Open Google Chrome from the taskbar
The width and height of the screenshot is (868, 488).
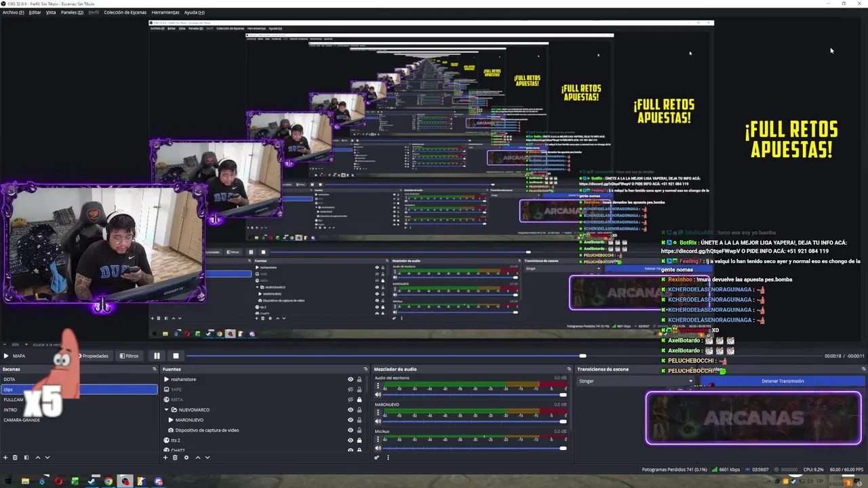(108, 482)
